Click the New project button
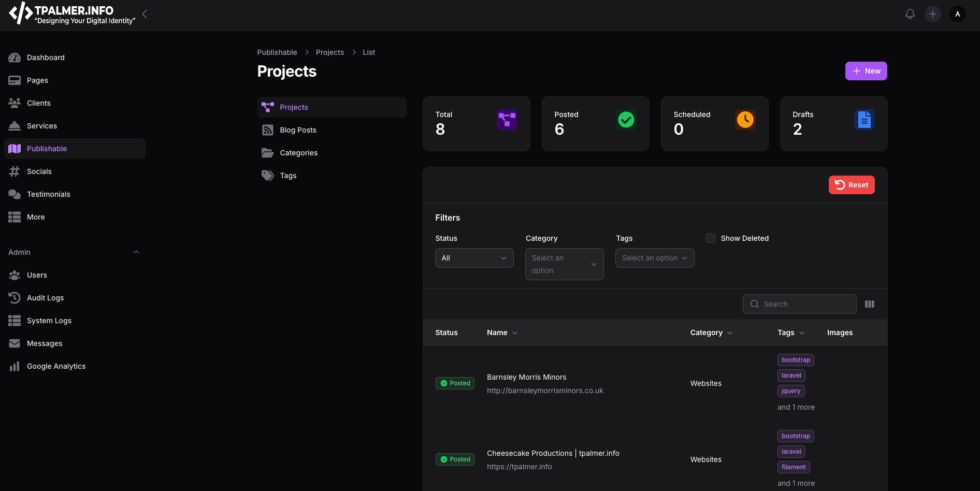This screenshot has width=980, height=491. (x=866, y=71)
